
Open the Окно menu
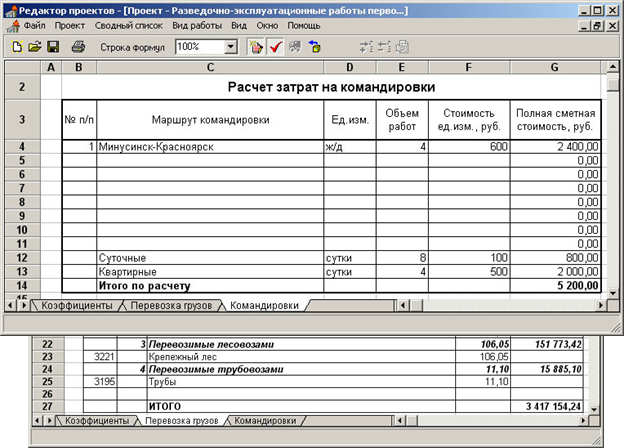[x=267, y=25]
